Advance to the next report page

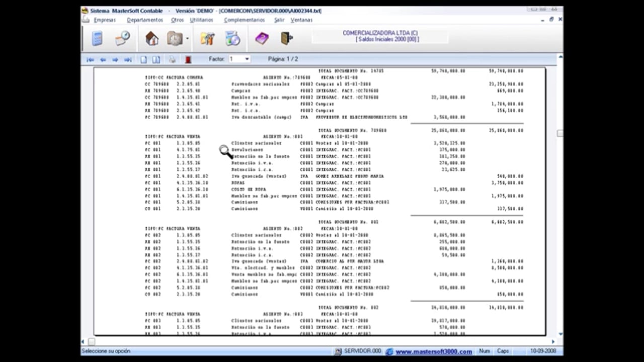tap(115, 59)
